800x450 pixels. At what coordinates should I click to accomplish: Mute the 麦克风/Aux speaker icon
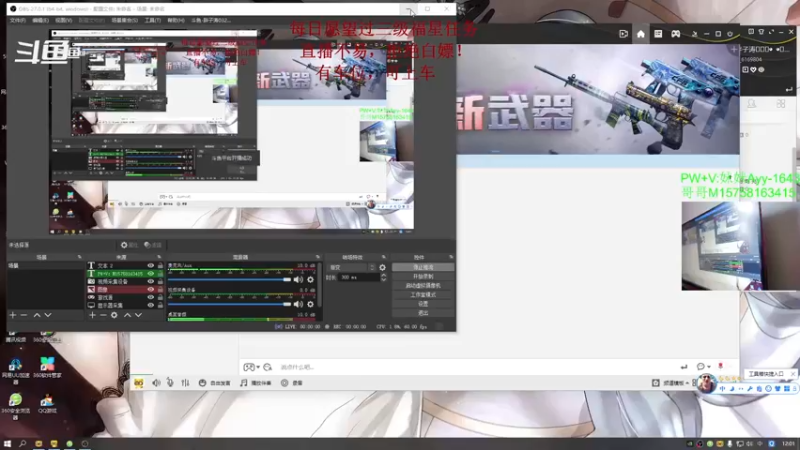[298, 280]
